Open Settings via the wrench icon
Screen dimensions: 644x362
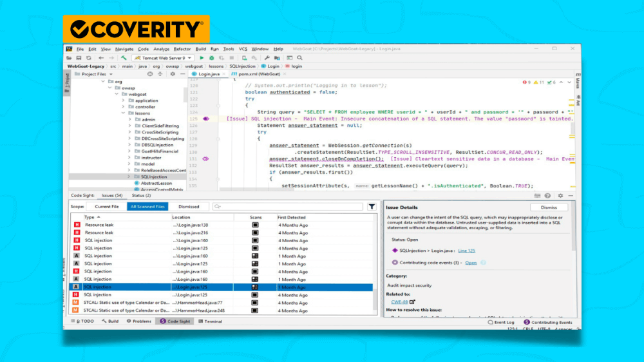point(267,58)
